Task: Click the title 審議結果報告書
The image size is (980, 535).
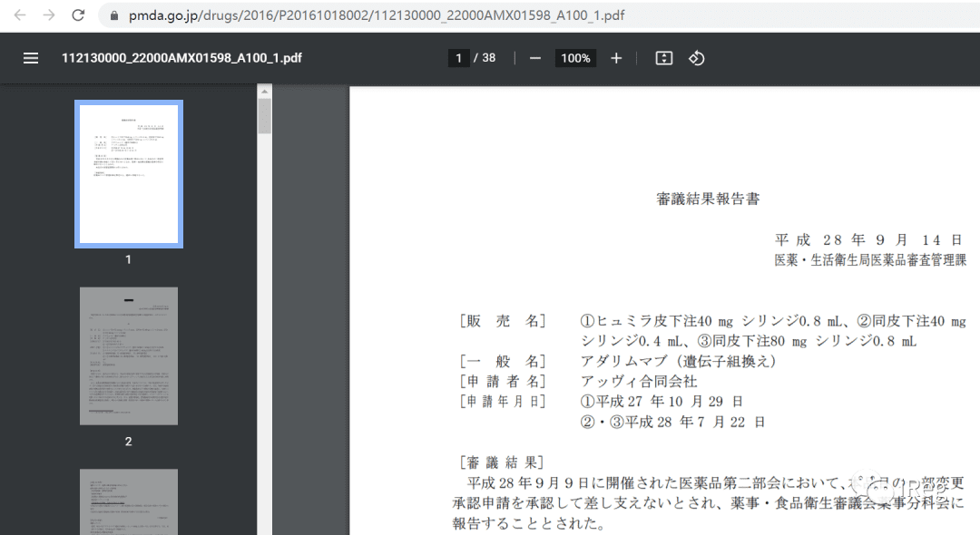Action: coord(708,199)
